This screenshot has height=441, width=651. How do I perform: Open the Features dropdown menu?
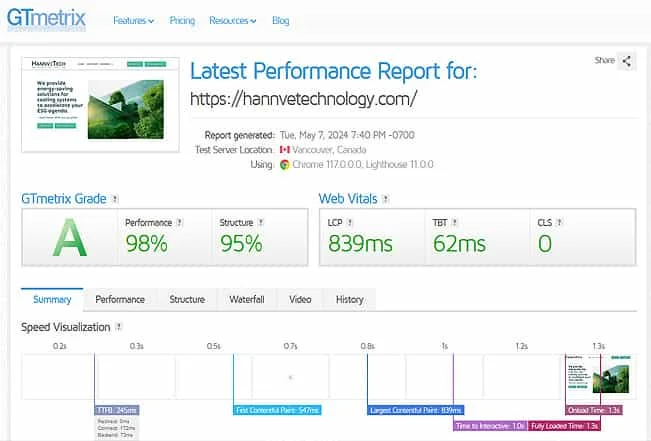pos(133,20)
